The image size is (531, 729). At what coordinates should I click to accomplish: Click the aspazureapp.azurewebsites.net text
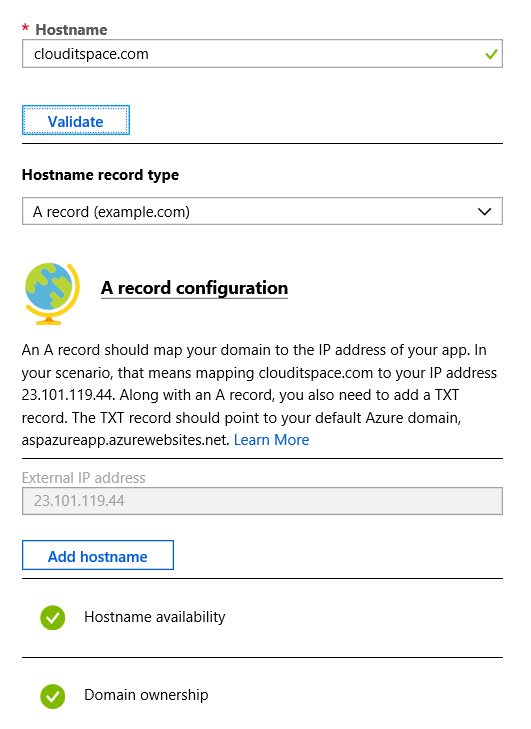pyautogui.click(x=126, y=440)
